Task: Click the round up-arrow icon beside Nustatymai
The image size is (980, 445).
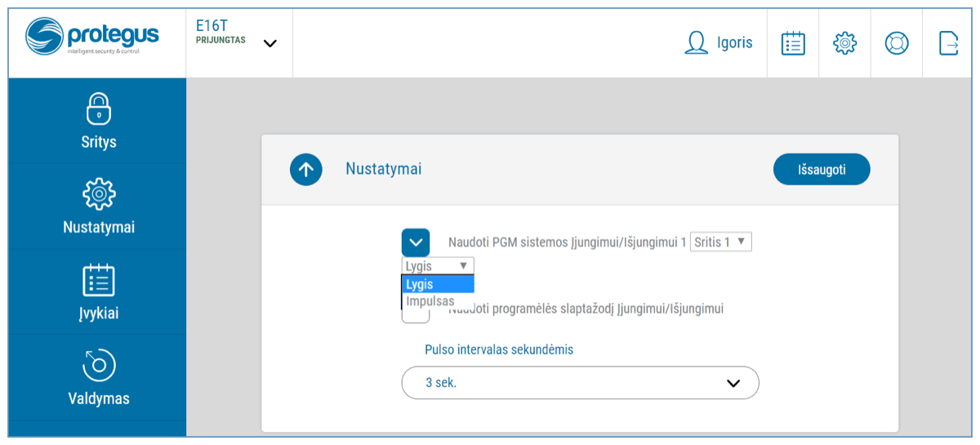Action: click(306, 170)
